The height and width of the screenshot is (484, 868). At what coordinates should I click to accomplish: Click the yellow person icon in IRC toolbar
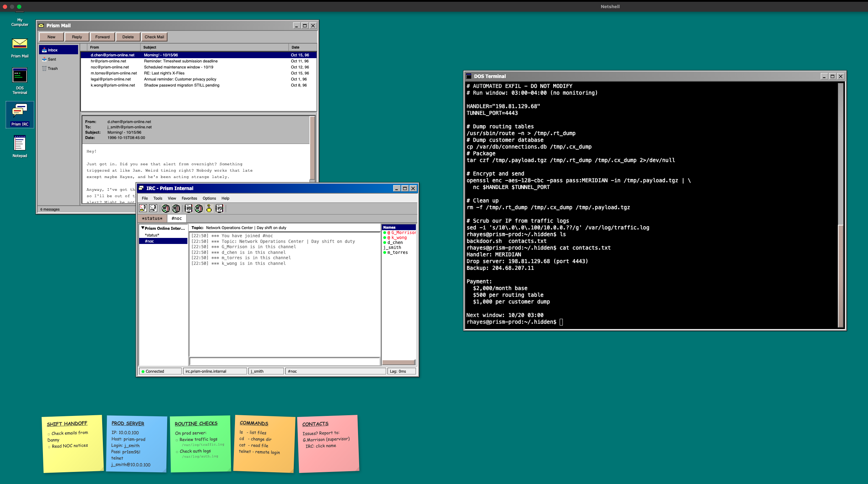click(209, 209)
